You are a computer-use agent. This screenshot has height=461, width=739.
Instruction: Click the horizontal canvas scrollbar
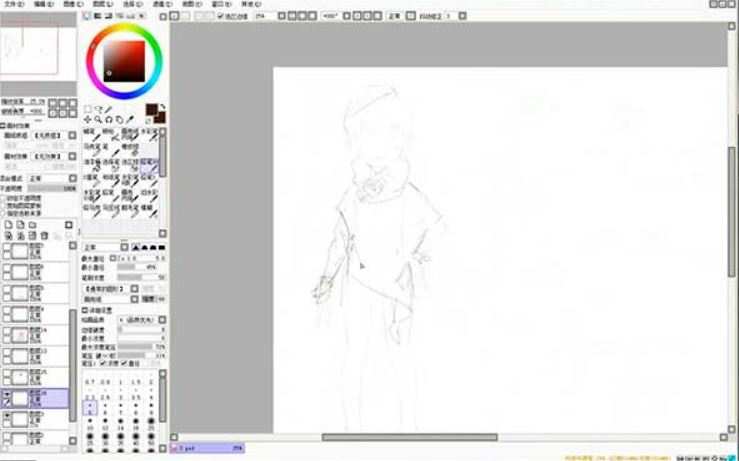point(409,437)
